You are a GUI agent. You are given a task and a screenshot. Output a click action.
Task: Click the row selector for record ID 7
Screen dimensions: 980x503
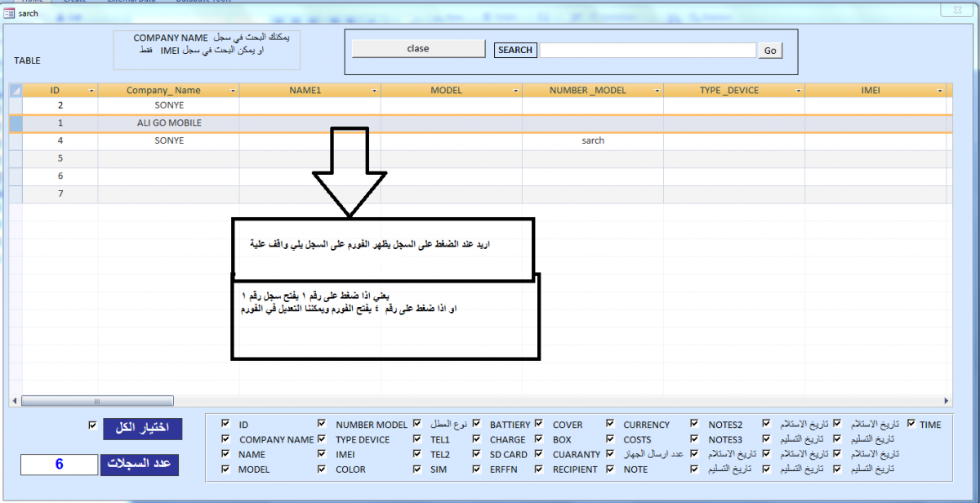coord(16,194)
